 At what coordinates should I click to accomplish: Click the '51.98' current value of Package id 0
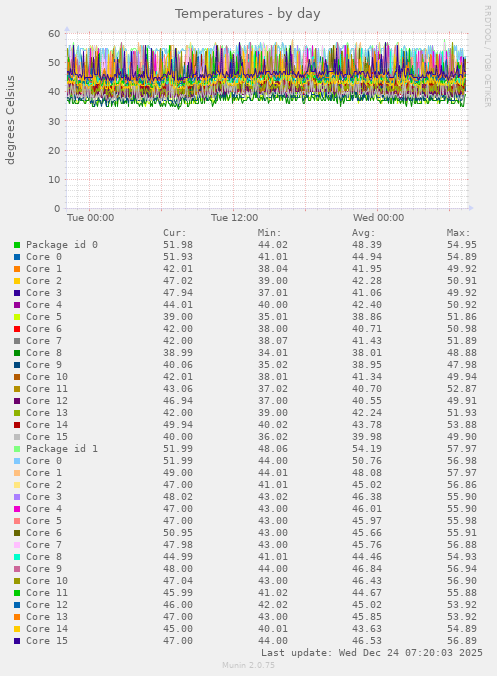point(178,245)
